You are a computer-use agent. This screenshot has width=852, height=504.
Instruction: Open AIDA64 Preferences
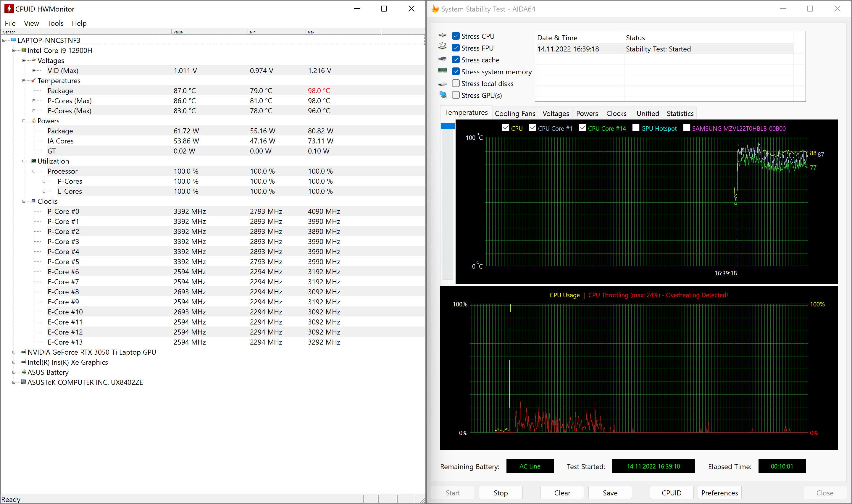click(719, 493)
